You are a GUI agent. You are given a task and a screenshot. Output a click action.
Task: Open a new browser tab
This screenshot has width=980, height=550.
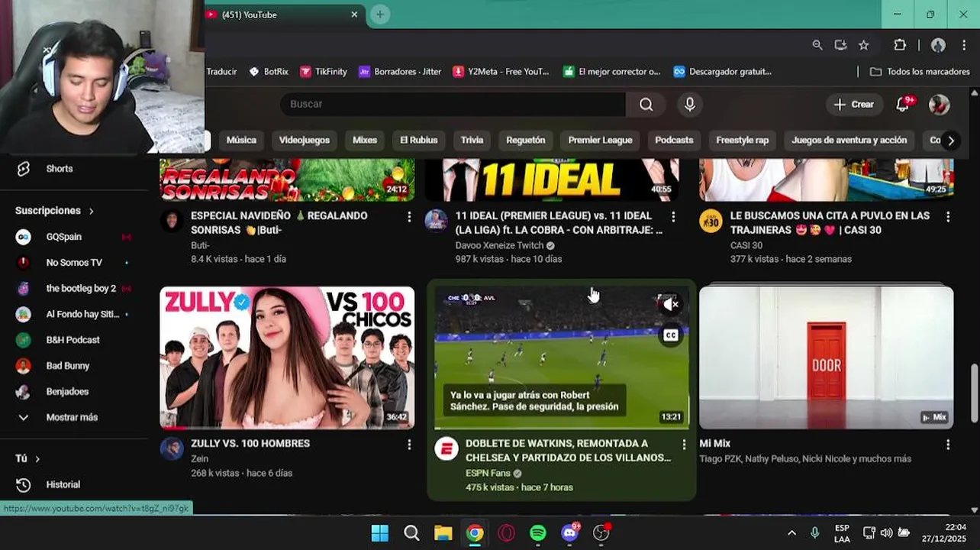coord(380,15)
